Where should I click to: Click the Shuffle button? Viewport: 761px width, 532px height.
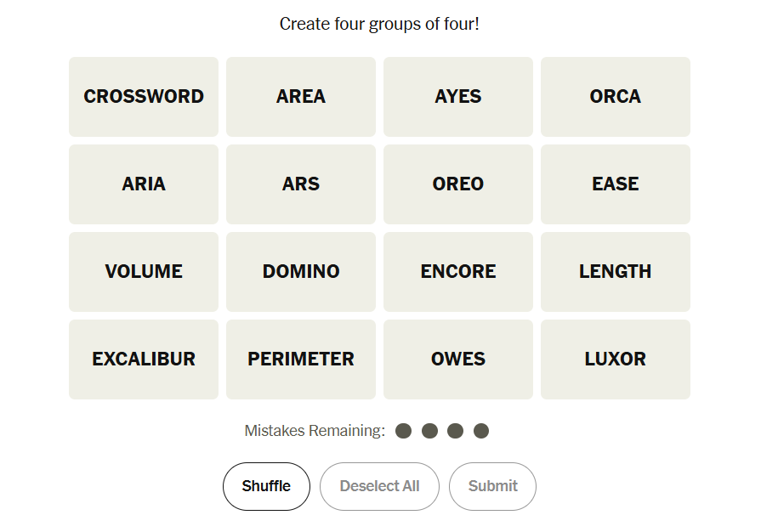click(x=266, y=486)
